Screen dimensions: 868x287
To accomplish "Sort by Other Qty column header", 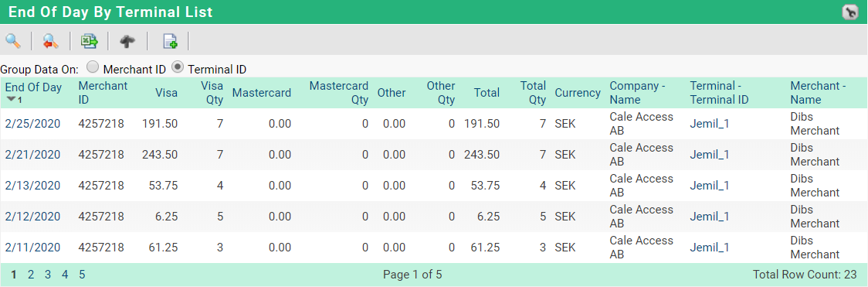I will (x=441, y=93).
